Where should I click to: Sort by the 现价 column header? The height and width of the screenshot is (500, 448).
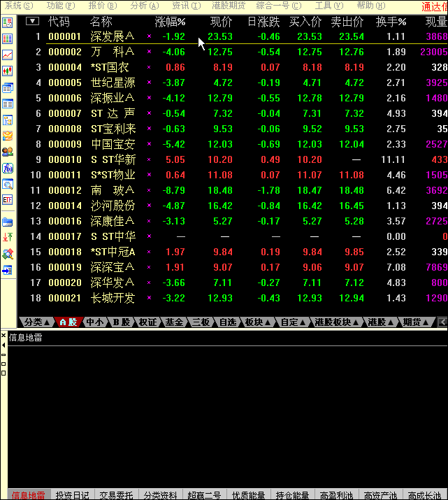tap(221, 22)
